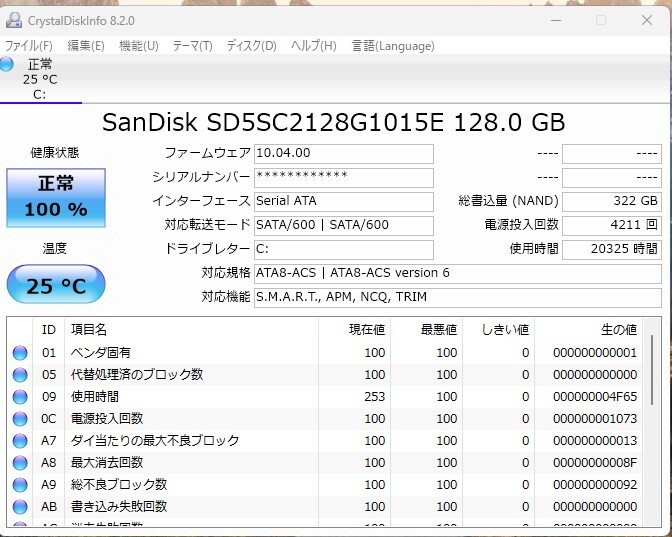
Task: Click the status orb for row 01 ベンダ固有
Action: pyautogui.click(x=20, y=353)
